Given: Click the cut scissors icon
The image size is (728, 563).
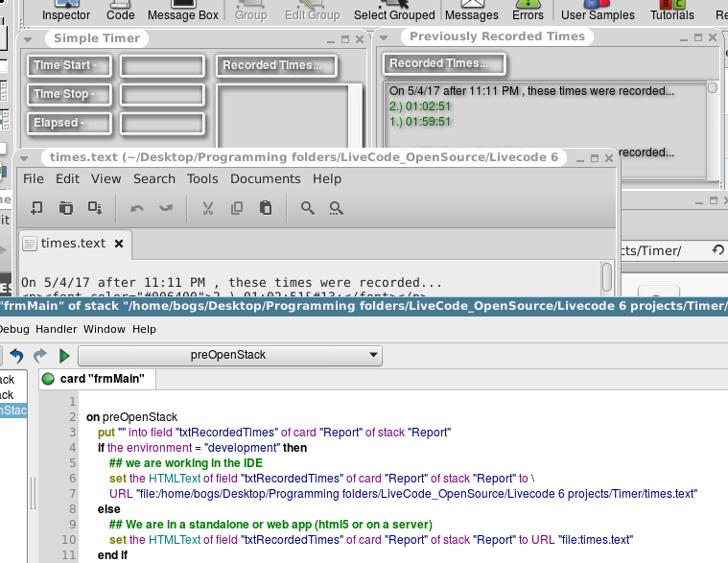Looking at the screenshot, I should [x=206, y=208].
